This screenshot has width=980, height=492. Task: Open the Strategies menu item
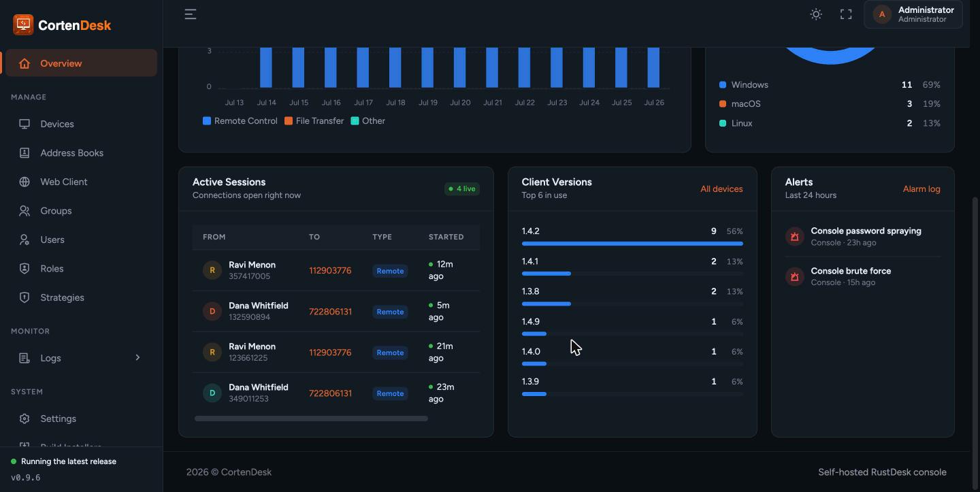(x=82, y=297)
